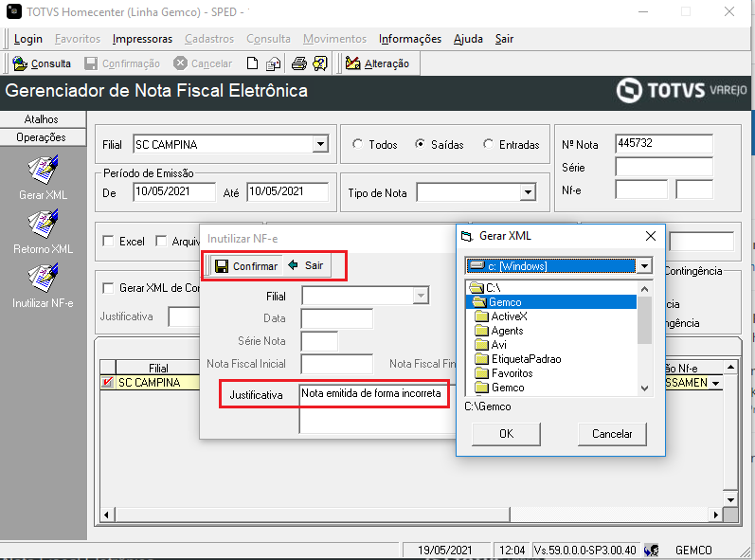Click the SC CAMPINA cell in the grid

click(157, 382)
